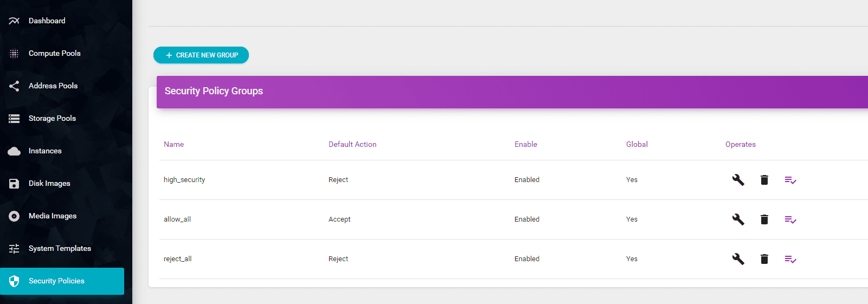
Task: Click the Name column header
Action: coord(173,144)
